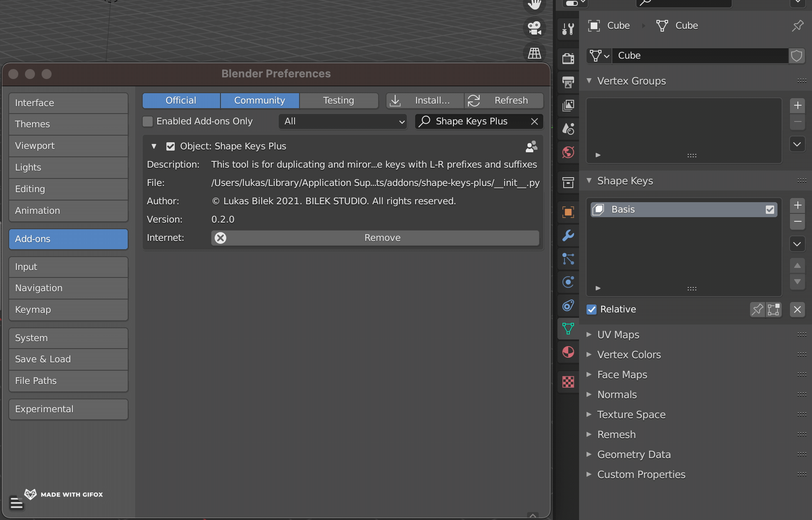Viewport: 812px width, 520px height.
Task: Select the Material properties sphere icon
Action: point(568,352)
